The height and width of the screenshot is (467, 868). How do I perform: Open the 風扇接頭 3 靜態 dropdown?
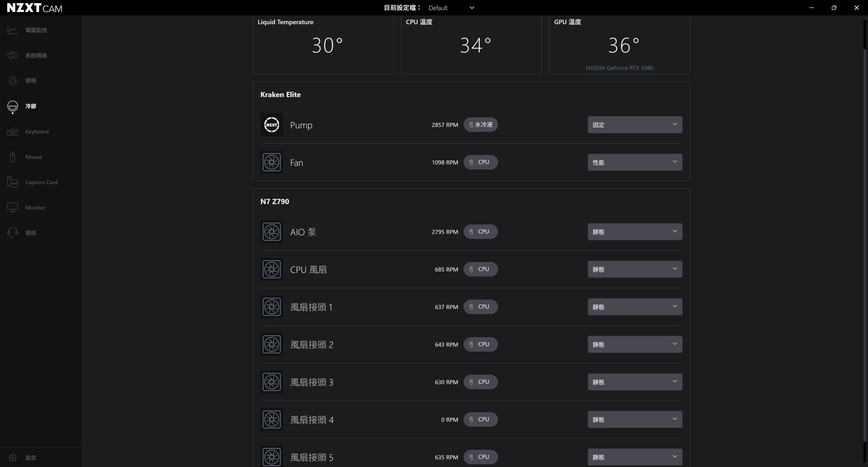(x=635, y=382)
